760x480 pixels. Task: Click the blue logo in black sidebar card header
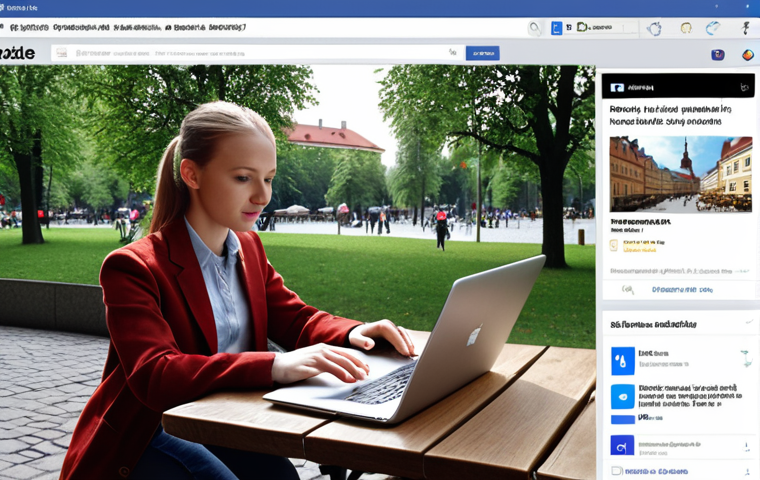(x=617, y=88)
